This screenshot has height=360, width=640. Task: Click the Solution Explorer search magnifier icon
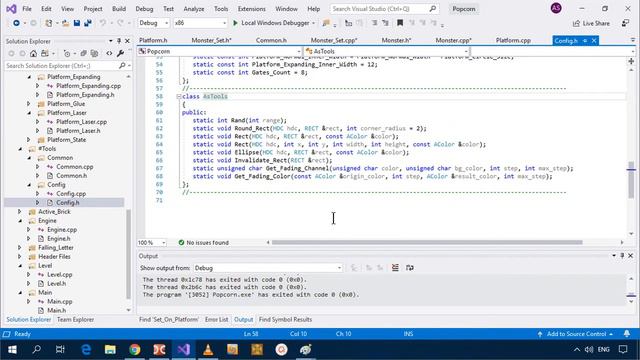122,65
